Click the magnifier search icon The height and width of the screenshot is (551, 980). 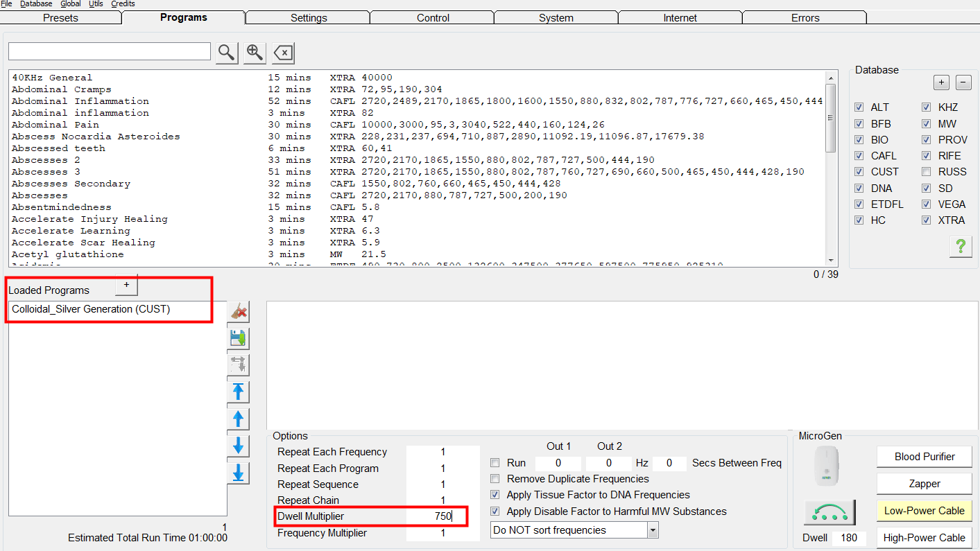click(x=227, y=52)
